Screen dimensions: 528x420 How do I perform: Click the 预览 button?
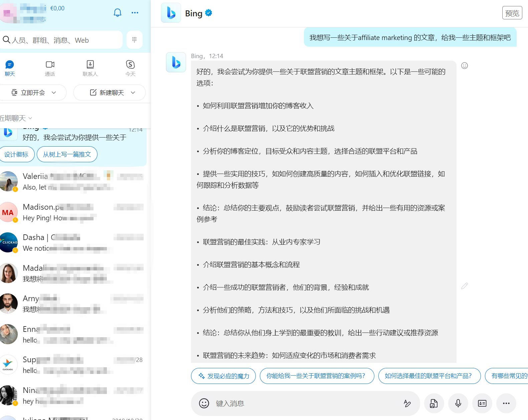click(512, 13)
